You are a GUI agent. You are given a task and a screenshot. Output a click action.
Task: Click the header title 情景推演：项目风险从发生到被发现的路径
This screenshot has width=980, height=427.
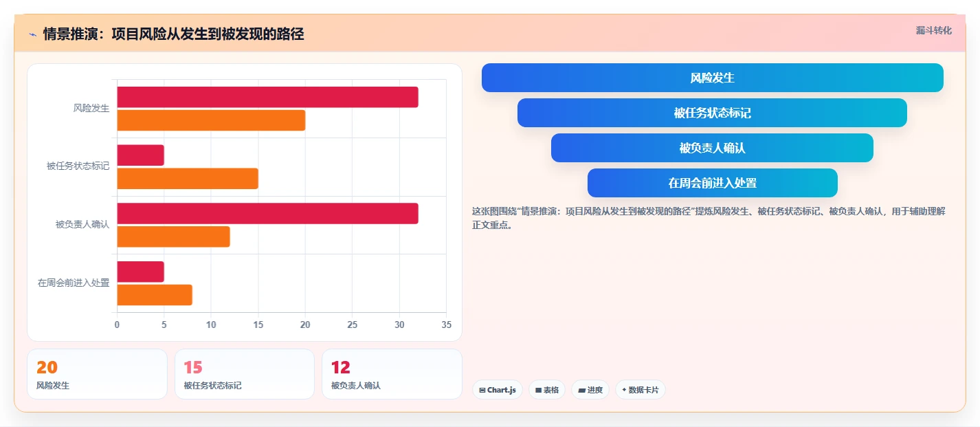point(173,34)
